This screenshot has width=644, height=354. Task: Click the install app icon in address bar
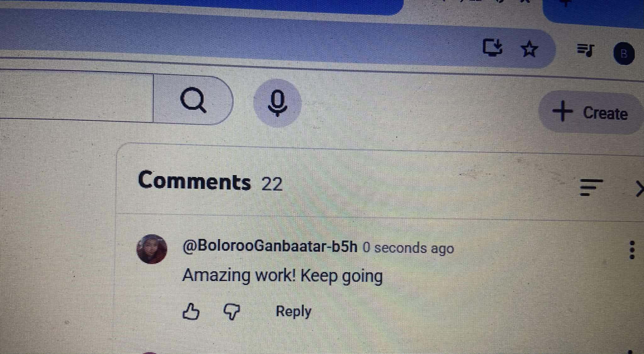(492, 48)
